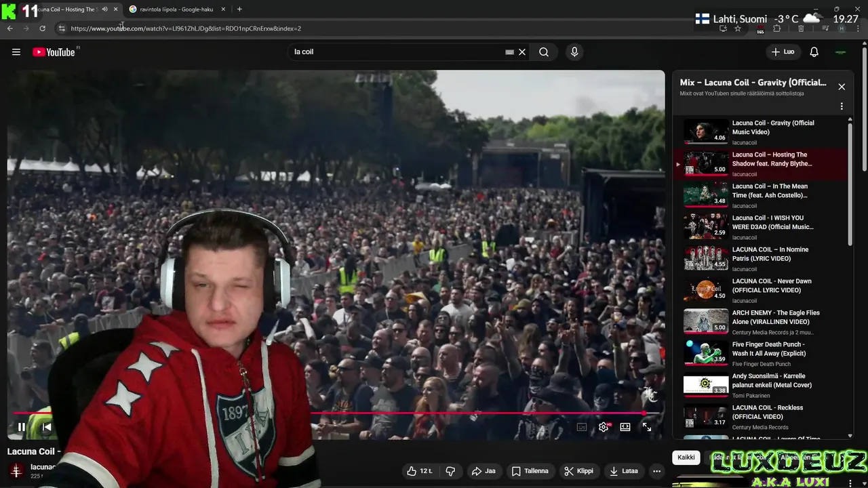Open the account avatar menu
The image size is (868, 488).
(x=841, y=52)
